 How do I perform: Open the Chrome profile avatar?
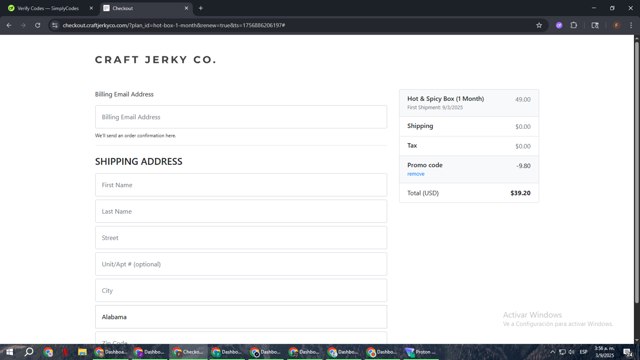tap(616, 25)
